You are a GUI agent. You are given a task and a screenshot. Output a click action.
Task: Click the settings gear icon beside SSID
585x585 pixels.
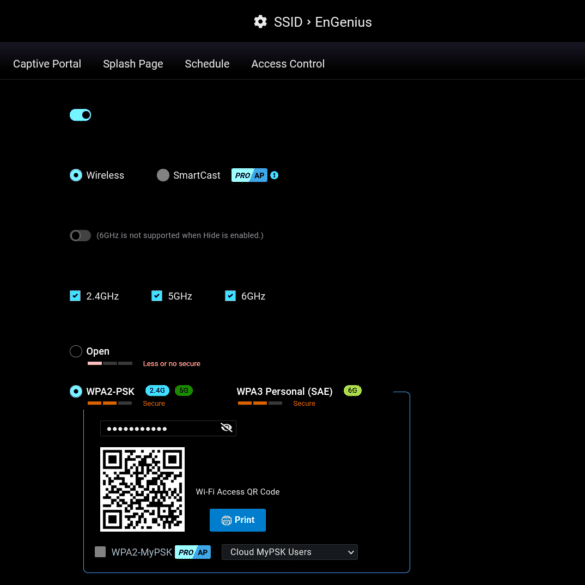click(x=260, y=22)
